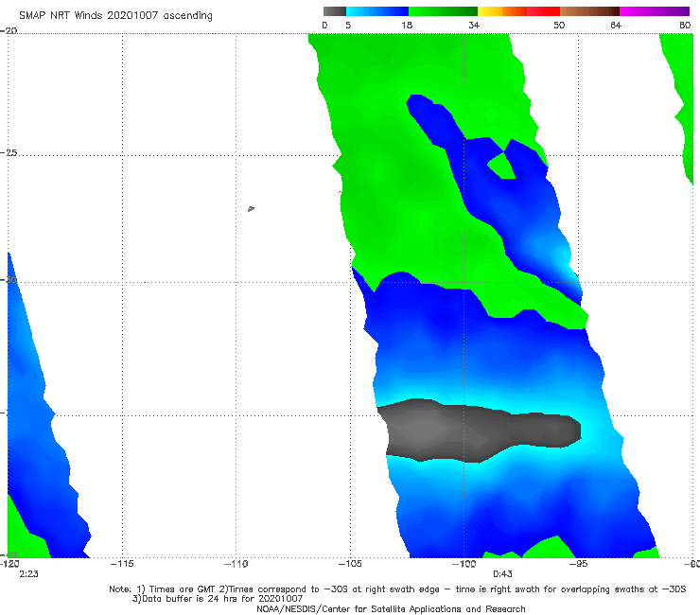
Task: Click the '50' color bar label
Action: (559, 25)
